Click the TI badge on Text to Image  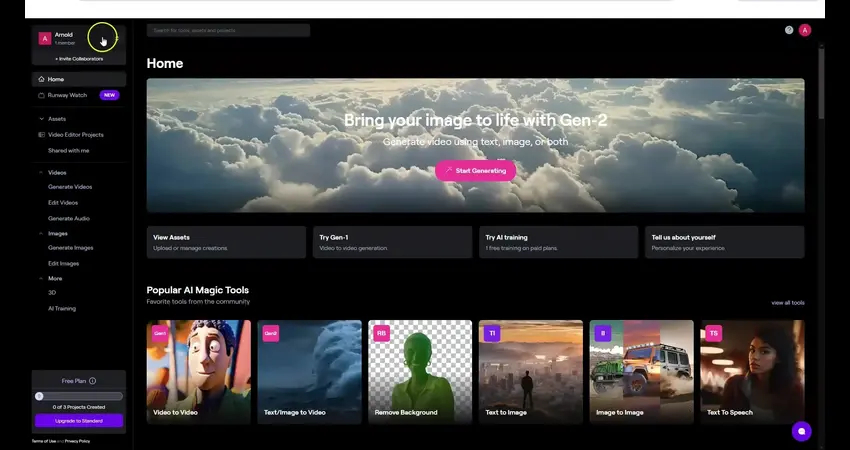pos(492,333)
